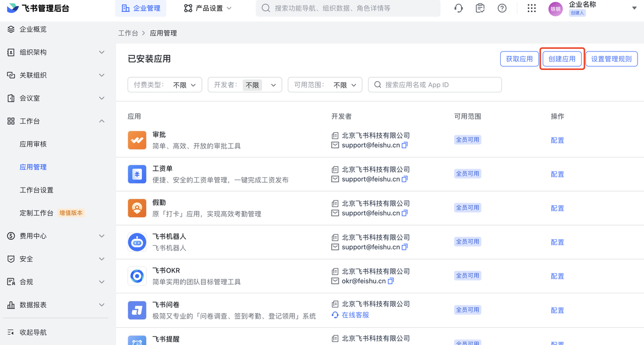Click 配置 for the 飞书问卷 app
Image resolution: width=644 pixels, height=345 pixels.
[558, 310]
